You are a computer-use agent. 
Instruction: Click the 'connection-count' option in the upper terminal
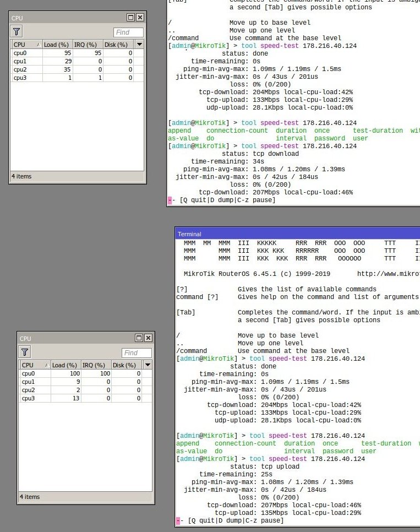(x=237, y=131)
